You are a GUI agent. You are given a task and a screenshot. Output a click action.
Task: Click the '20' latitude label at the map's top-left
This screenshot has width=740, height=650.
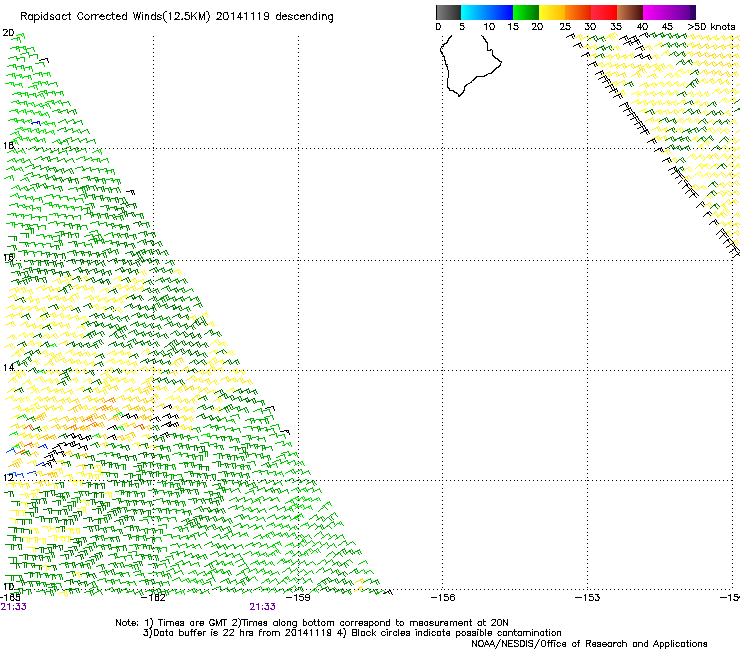(x=8, y=33)
